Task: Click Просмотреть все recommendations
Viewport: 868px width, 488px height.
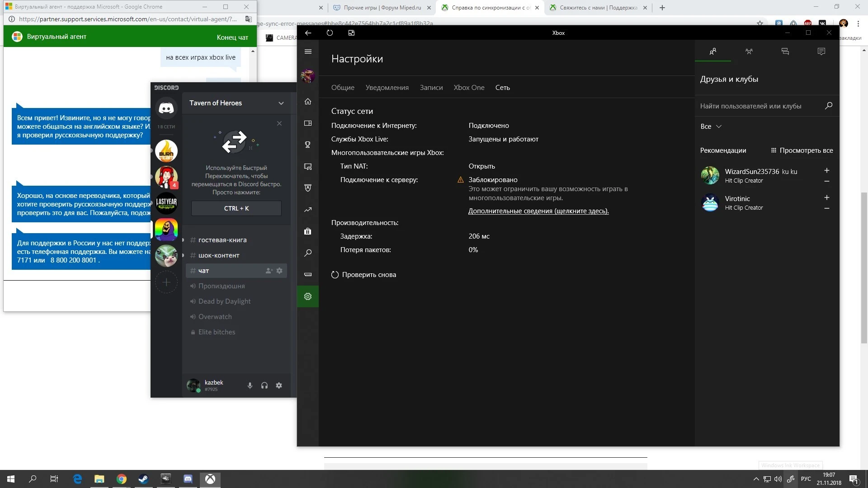Action: click(802, 150)
